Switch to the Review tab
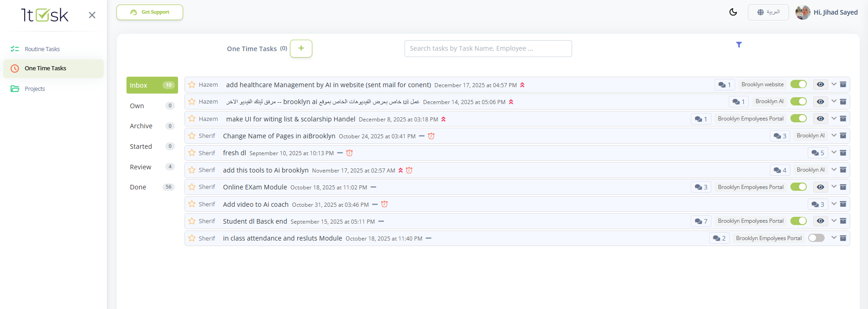Image resolution: width=868 pixels, height=309 pixels. [x=152, y=167]
